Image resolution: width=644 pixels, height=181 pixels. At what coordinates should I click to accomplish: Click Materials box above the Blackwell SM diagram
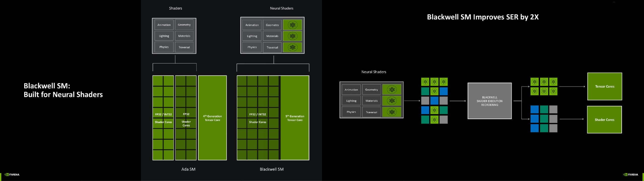(x=272, y=36)
